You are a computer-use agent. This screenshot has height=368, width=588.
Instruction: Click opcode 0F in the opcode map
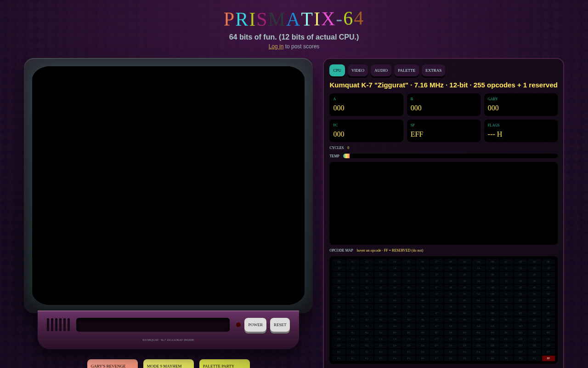click(x=548, y=262)
